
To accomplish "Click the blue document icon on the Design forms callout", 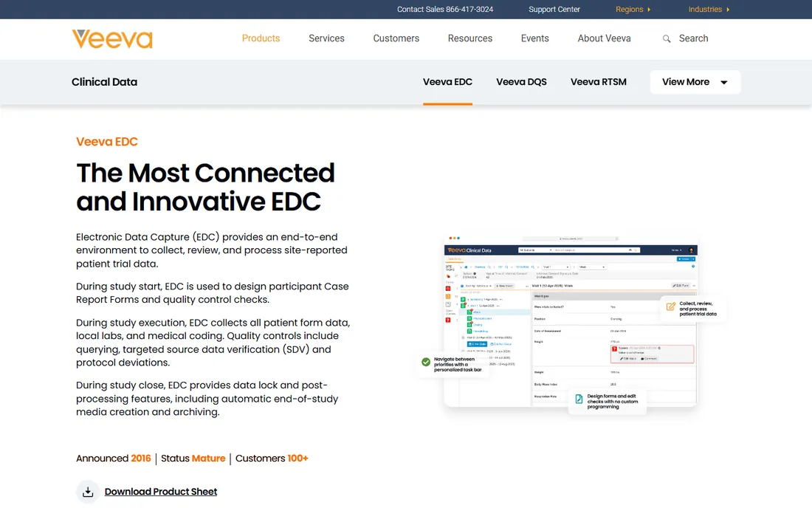I will pos(579,399).
